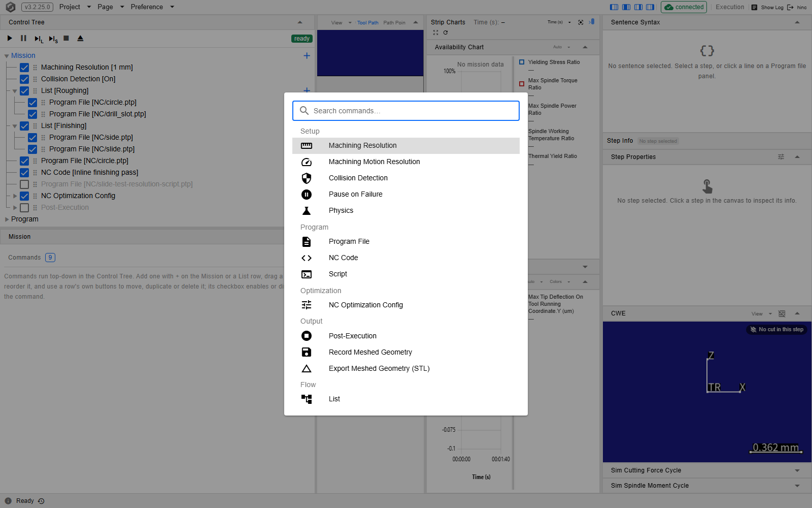
Task: Select the NC Code brackets icon
Action: pyautogui.click(x=307, y=258)
